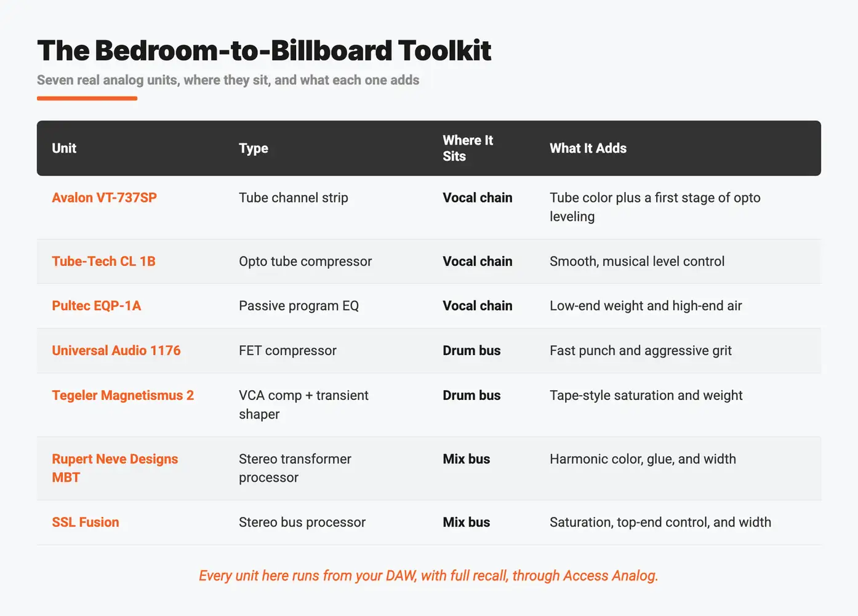Open the Pultec EQP-1A entry
This screenshot has width=858, height=616.
[x=96, y=306]
